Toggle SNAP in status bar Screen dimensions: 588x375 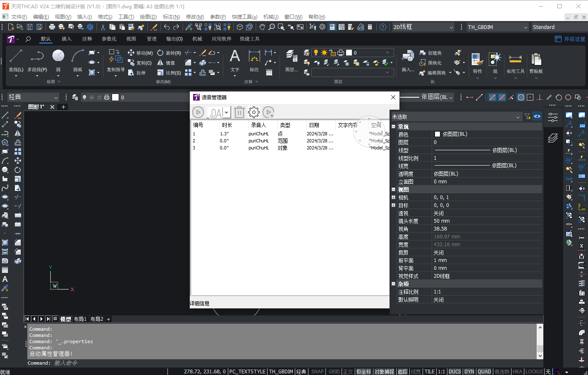point(318,372)
